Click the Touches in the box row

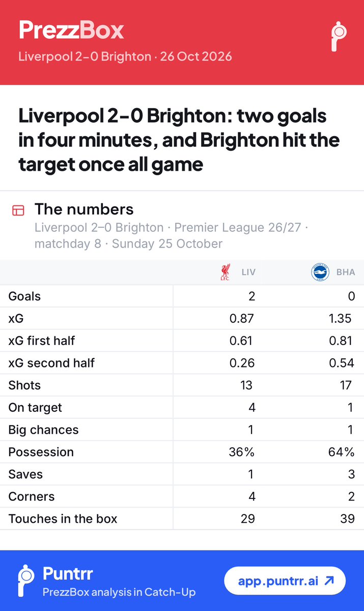tap(182, 519)
